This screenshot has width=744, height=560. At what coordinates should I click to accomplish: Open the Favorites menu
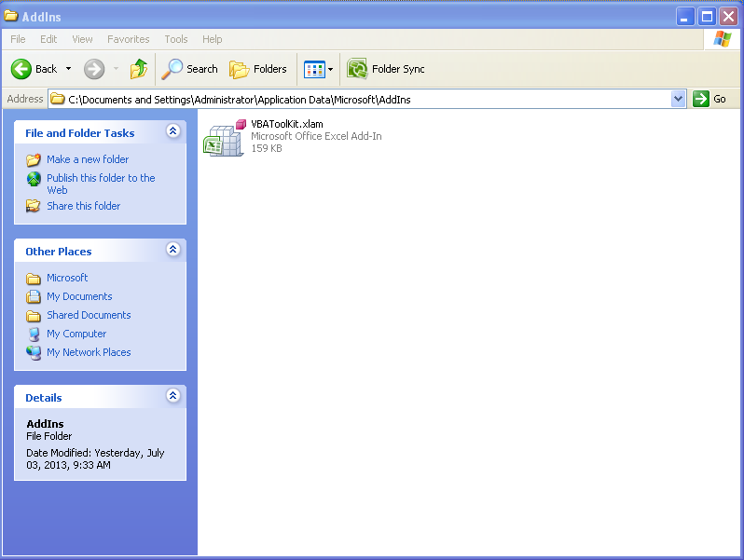[128, 39]
